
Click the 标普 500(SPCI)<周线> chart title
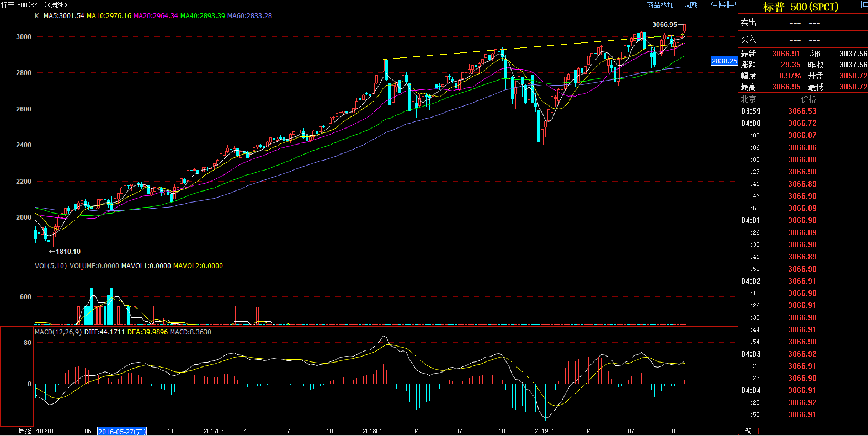pos(34,5)
